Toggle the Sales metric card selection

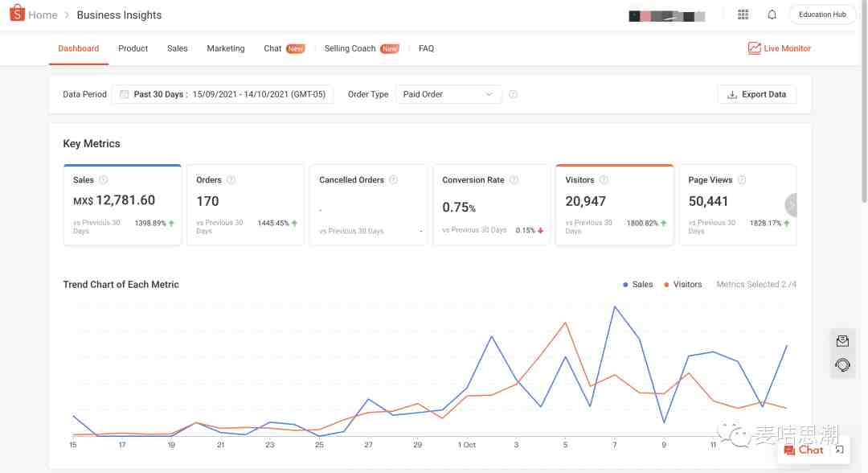[122, 204]
